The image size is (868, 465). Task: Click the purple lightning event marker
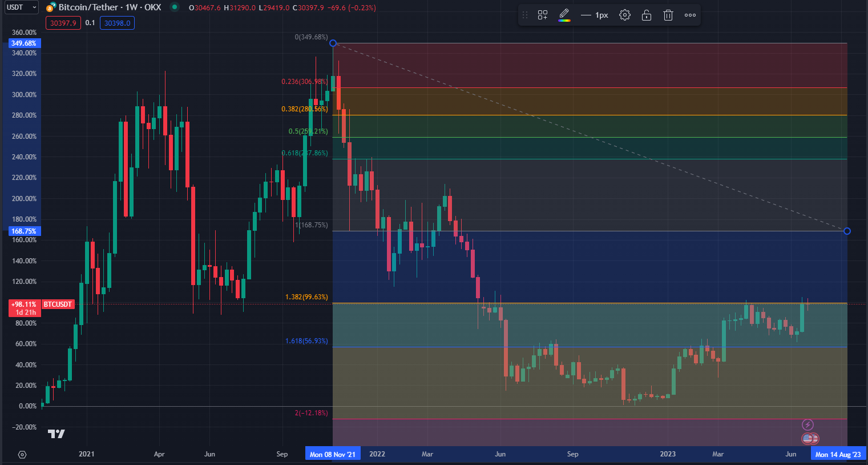pyautogui.click(x=808, y=424)
